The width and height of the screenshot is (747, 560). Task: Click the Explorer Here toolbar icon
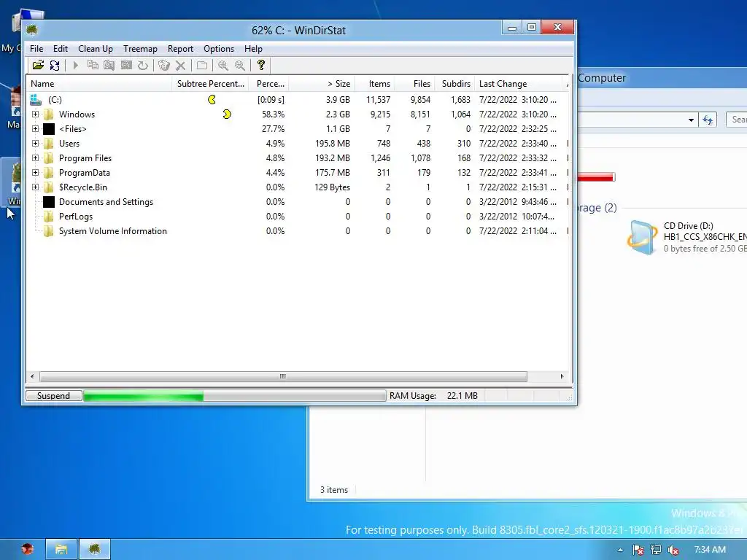(109, 65)
